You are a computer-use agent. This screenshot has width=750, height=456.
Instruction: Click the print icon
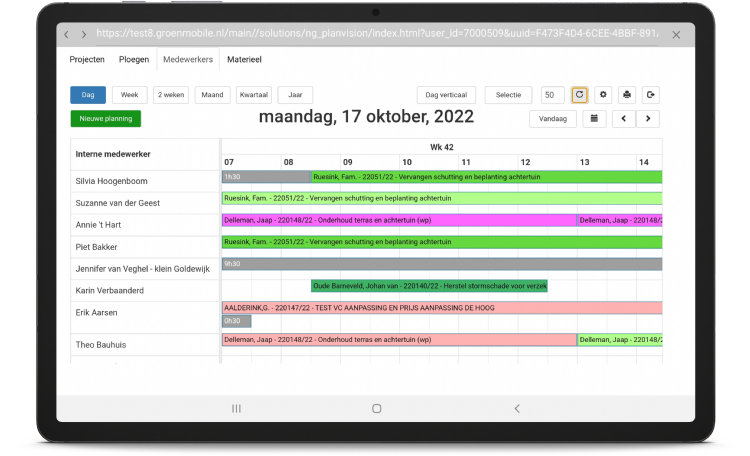(627, 95)
